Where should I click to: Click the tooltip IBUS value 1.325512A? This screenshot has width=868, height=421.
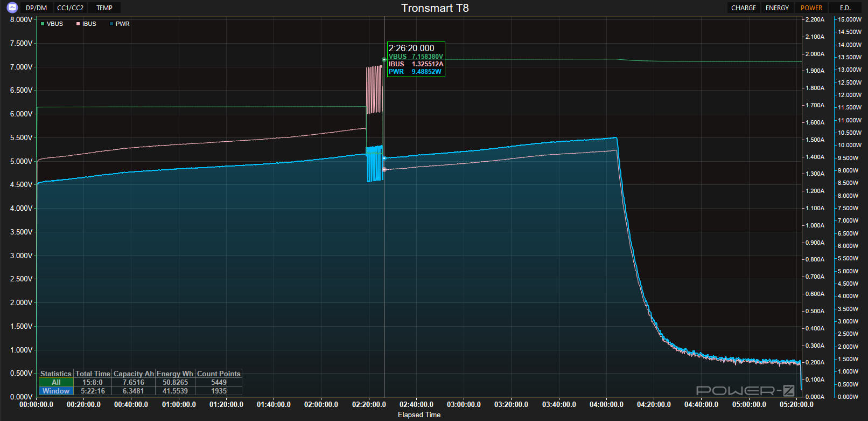(x=428, y=64)
